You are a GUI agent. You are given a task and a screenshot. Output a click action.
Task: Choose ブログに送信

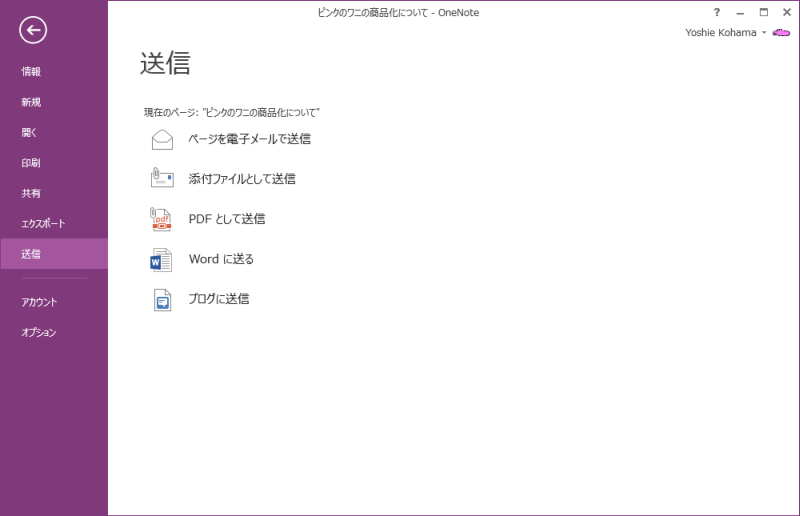pyautogui.click(x=219, y=299)
